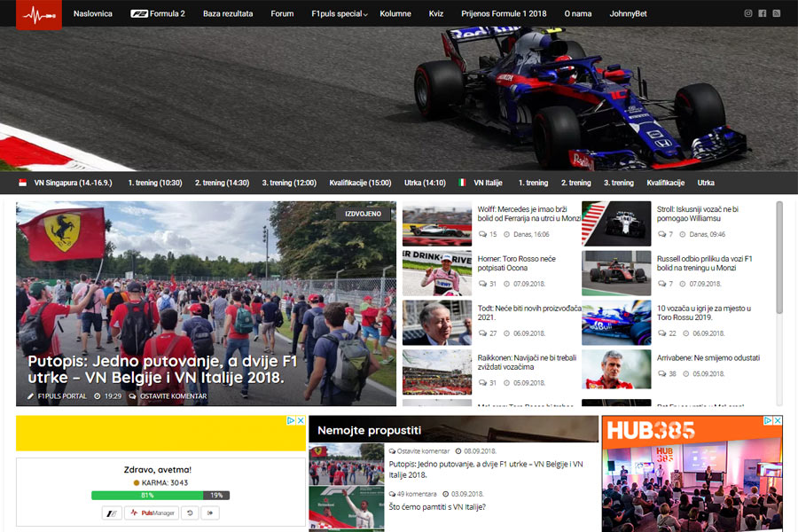Open Prijenos Formule 1 2018 page

[504, 14]
